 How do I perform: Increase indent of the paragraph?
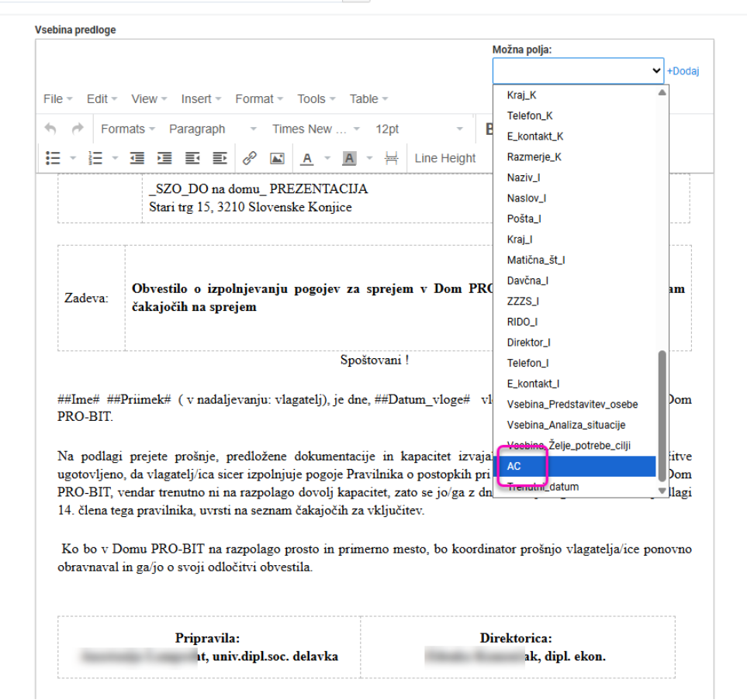[164, 158]
